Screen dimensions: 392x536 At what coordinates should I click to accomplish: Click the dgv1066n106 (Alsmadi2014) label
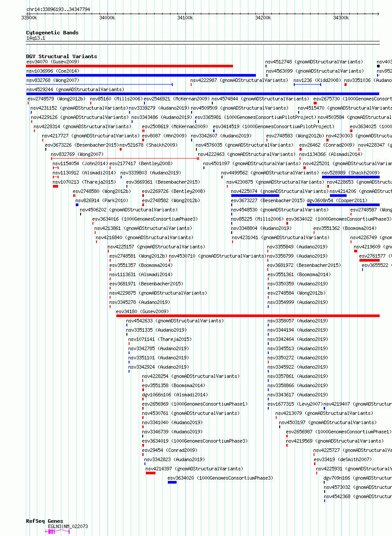[175, 395]
